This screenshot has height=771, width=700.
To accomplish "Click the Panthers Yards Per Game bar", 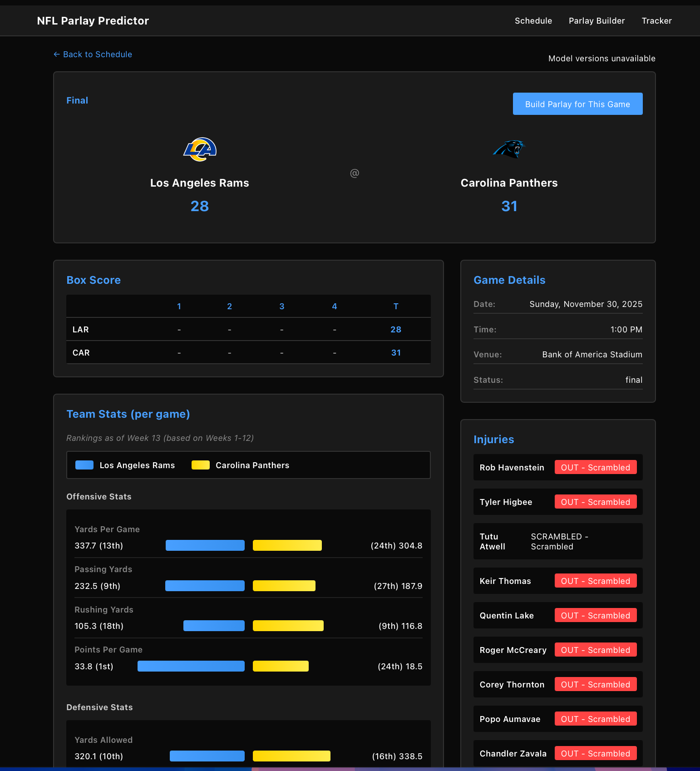I will [287, 545].
